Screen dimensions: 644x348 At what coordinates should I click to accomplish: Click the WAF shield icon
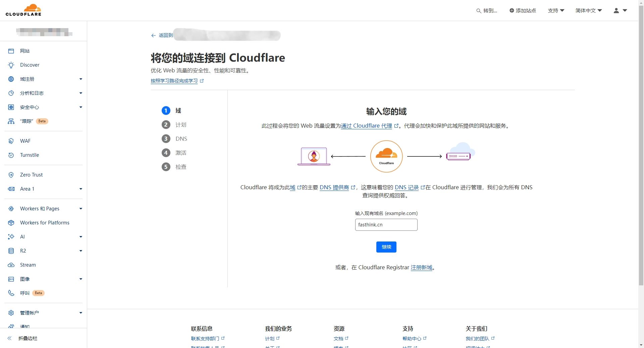tap(11, 141)
